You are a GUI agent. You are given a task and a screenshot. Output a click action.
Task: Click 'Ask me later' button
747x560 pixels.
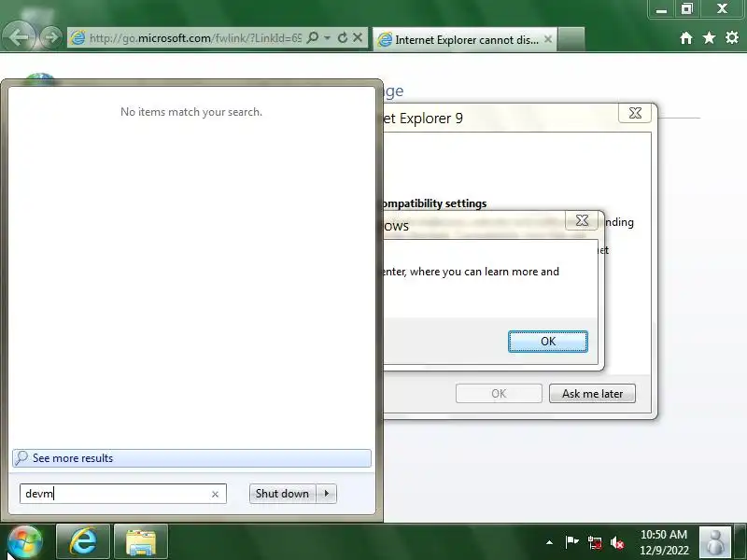pos(592,394)
